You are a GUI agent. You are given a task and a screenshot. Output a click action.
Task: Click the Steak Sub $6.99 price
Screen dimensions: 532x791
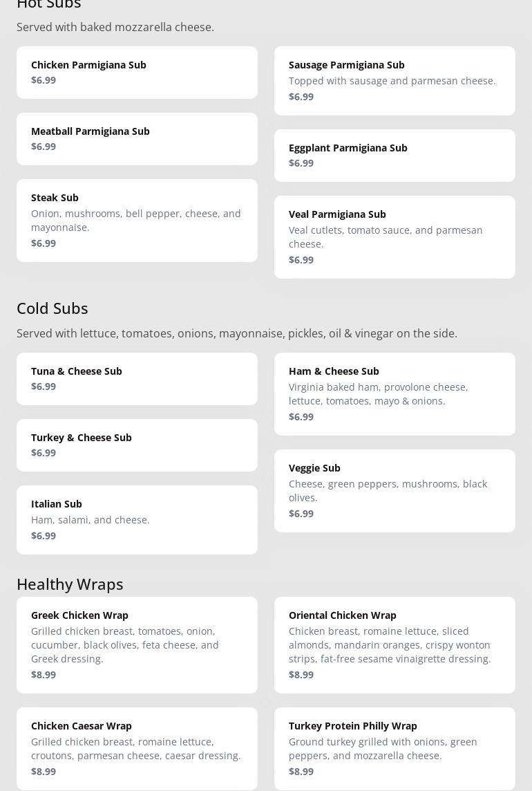(x=44, y=243)
